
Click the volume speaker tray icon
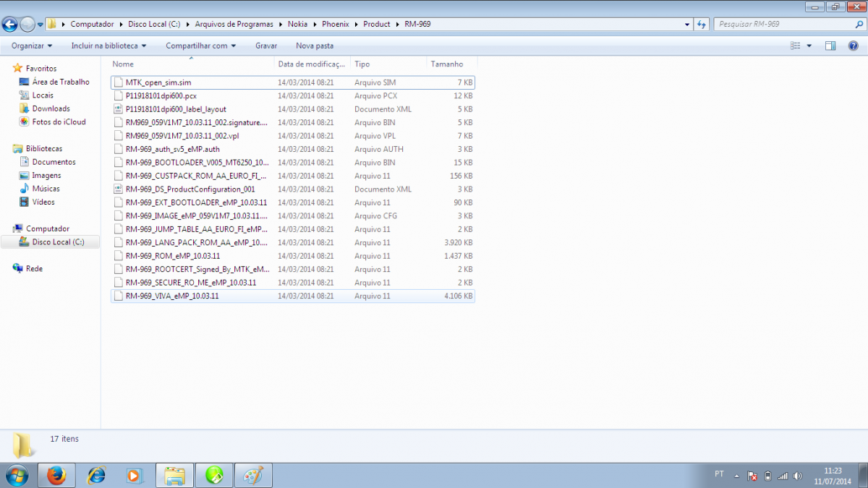(x=797, y=476)
